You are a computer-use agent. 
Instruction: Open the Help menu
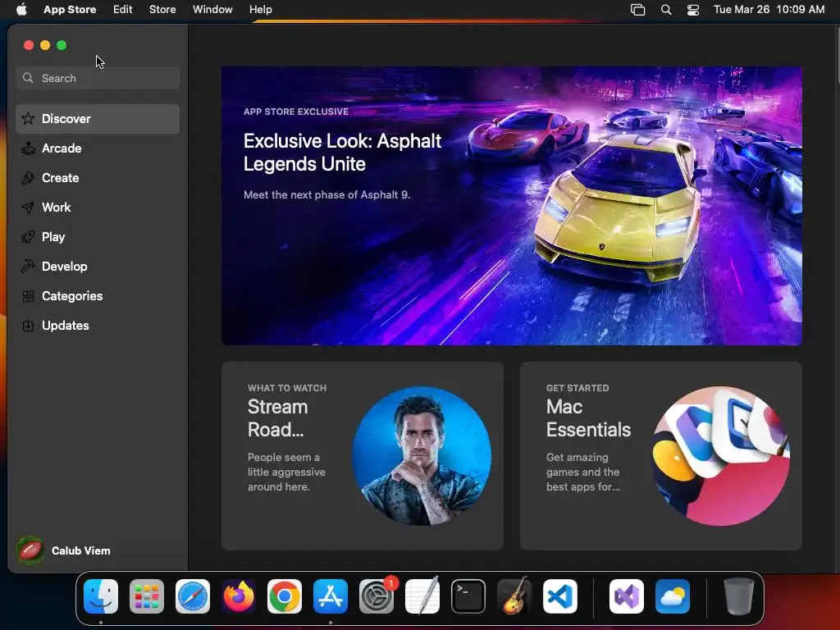coord(260,10)
